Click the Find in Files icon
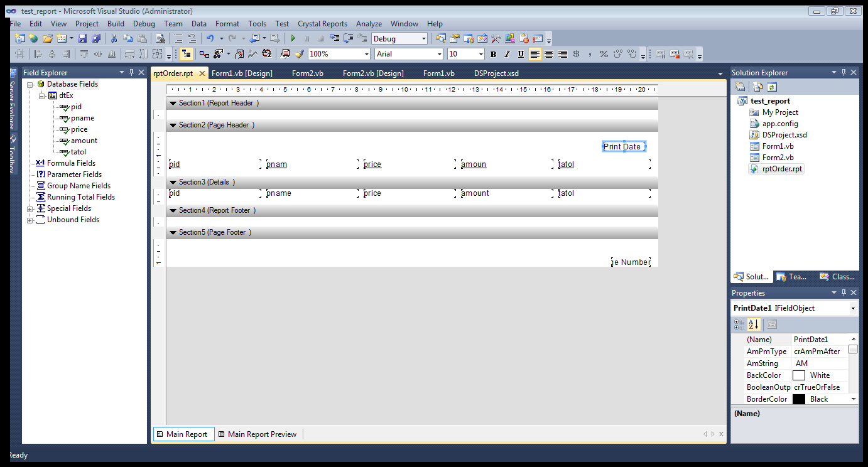Screen dimensions: 868x467 click(161, 38)
